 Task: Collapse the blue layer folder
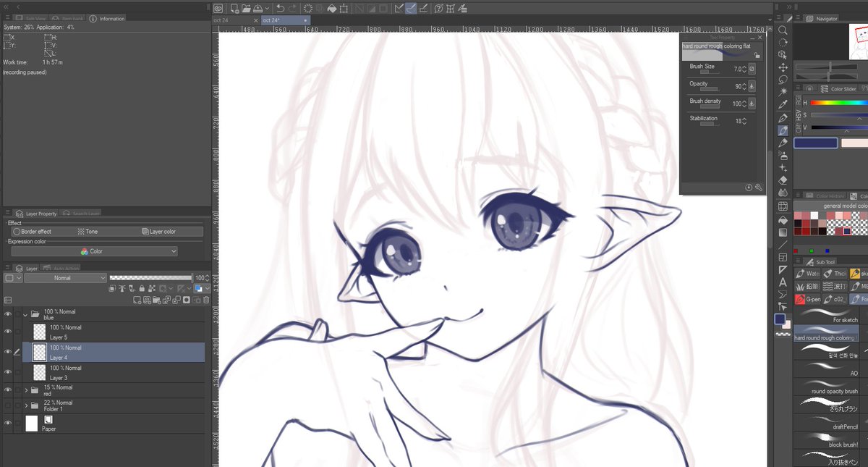pyautogui.click(x=26, y=315)
